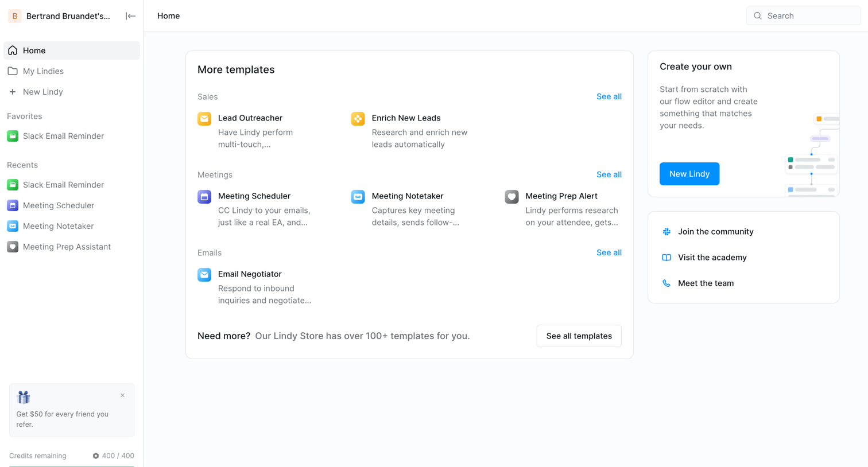Open the Meeting Scheduler template title
The image size is (868, 467).
[x=254, y=196]
